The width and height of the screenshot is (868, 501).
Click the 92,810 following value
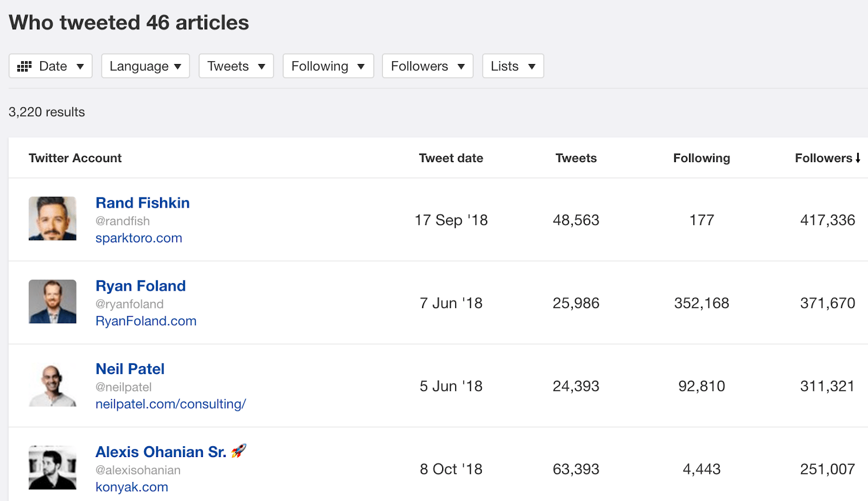point(702,386)
